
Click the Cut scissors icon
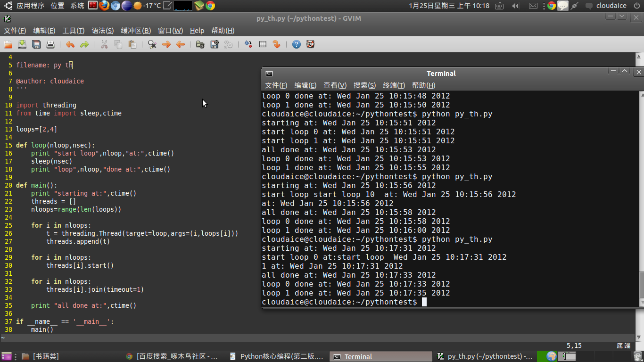coord(104,44)
